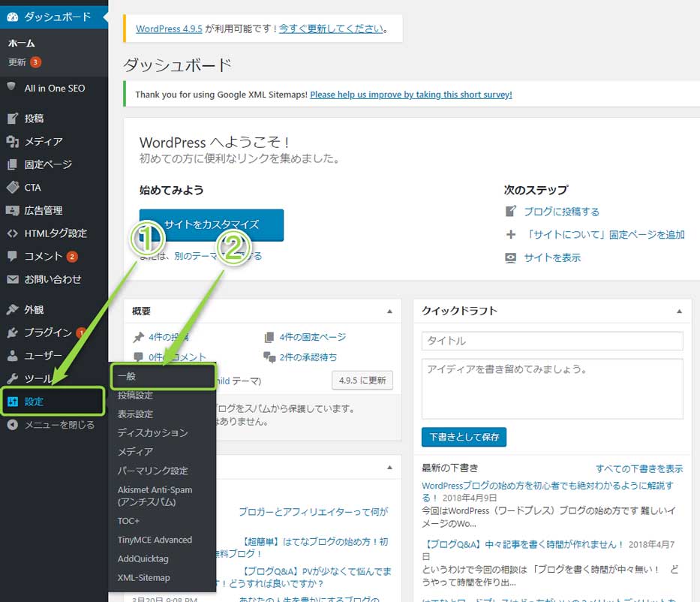Click the 広告管理 icon in sidebar
Viewport: 700px width, 602px height.
click(13, 210)
